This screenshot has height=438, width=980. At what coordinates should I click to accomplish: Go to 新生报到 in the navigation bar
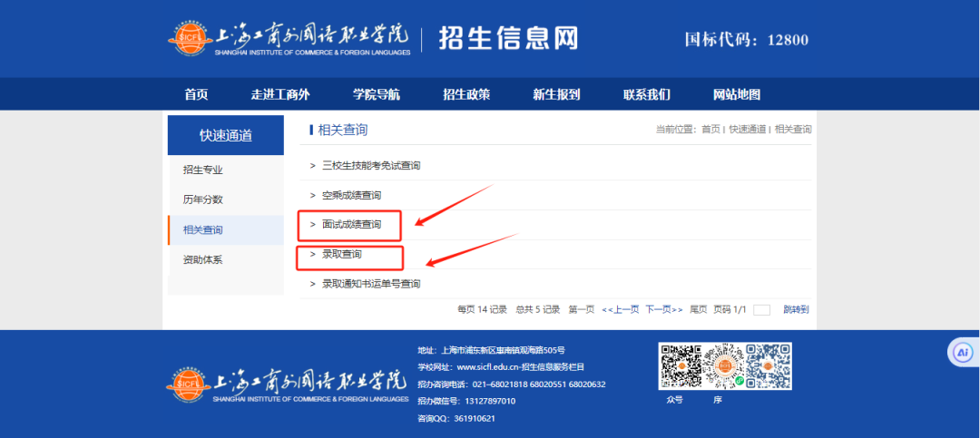tap(556, 95)
